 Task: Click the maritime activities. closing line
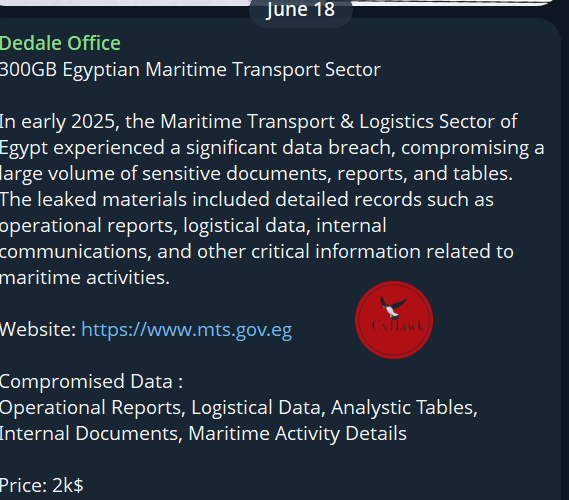(x=85, y=278)
